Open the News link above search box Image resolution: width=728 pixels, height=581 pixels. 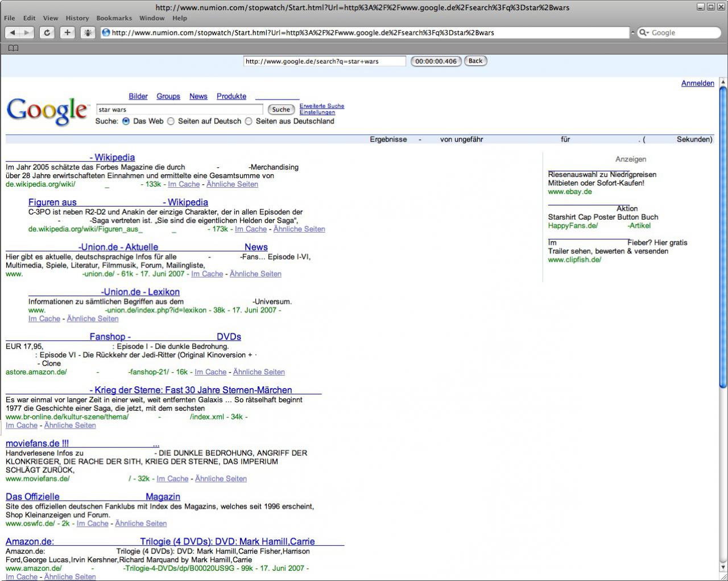(x=198, y=97)
